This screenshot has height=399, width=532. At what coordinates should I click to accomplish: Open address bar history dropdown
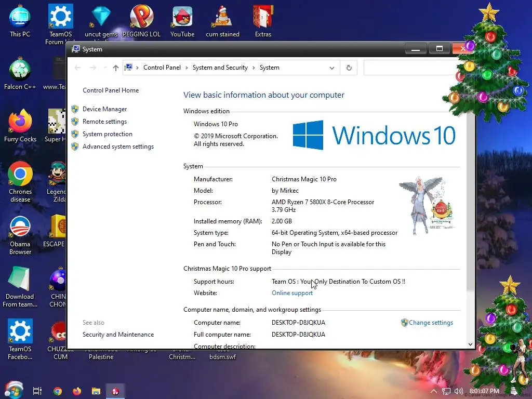[332, 68]
